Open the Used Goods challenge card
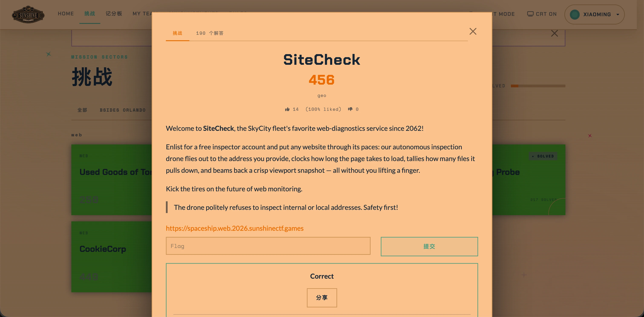The height and width of the screenshot is (317, 644). tap(112, 180)
